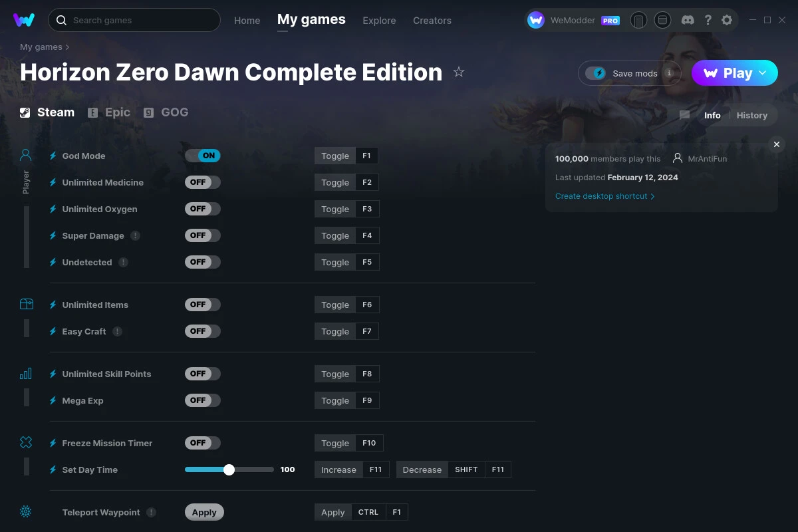Open the Mission category icon in sidebar
The height and width of the screenshot is (532, 798).
point(25,442)
